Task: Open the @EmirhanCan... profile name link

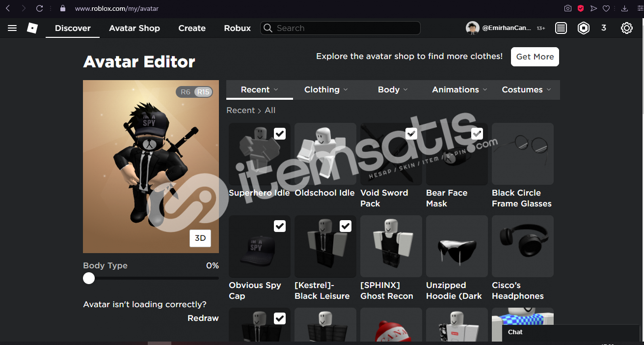Action: [x=507, y=28]
